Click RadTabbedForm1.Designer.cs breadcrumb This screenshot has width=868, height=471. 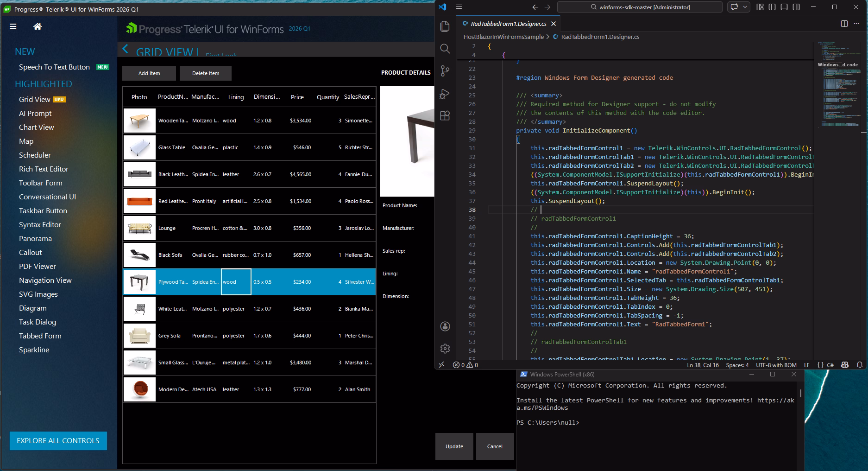(x=600, y=37)
